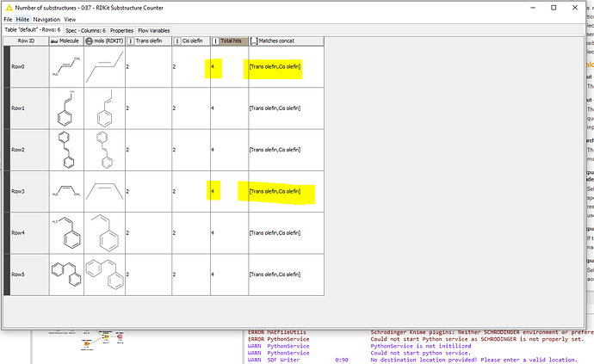Click the Trans olefin column header
Screen dimensions: 594x364
(x=148, y=41)
